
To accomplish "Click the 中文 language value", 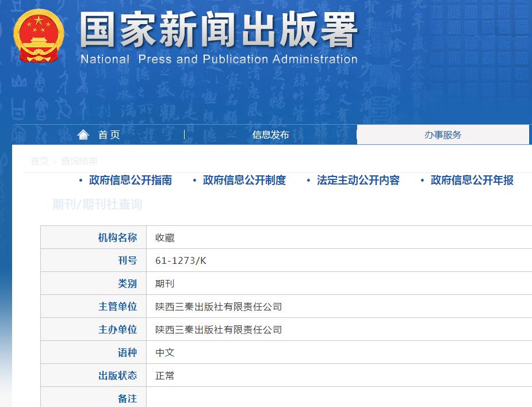I will point(164,352).
